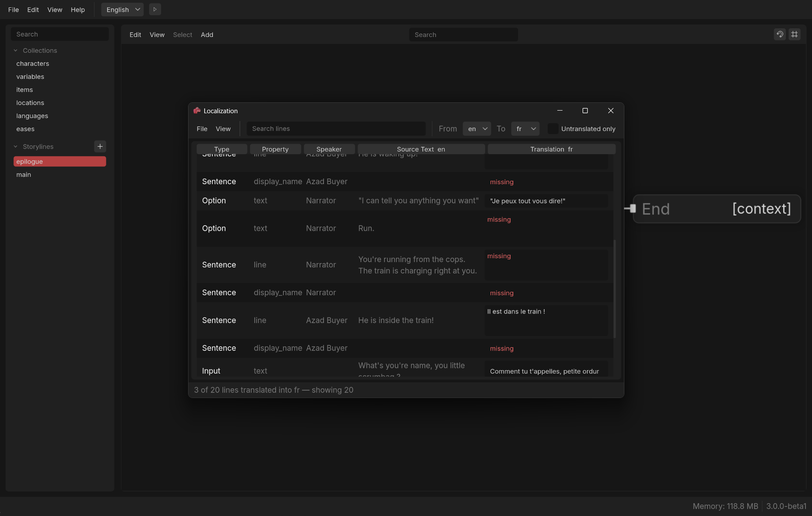Click the missing translation field for "Run."
The image size is (812, 516).
[546, 228]
